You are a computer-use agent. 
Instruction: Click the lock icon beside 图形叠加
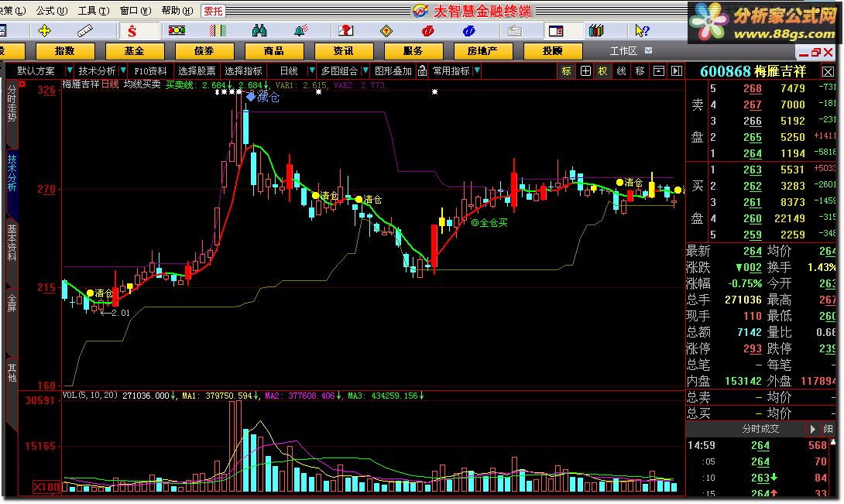click(423, 70)
